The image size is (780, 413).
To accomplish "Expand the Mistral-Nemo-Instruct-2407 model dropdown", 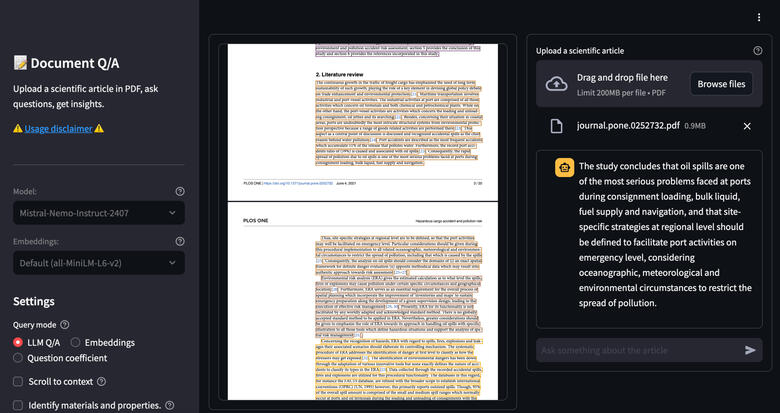I will point(98,212).
